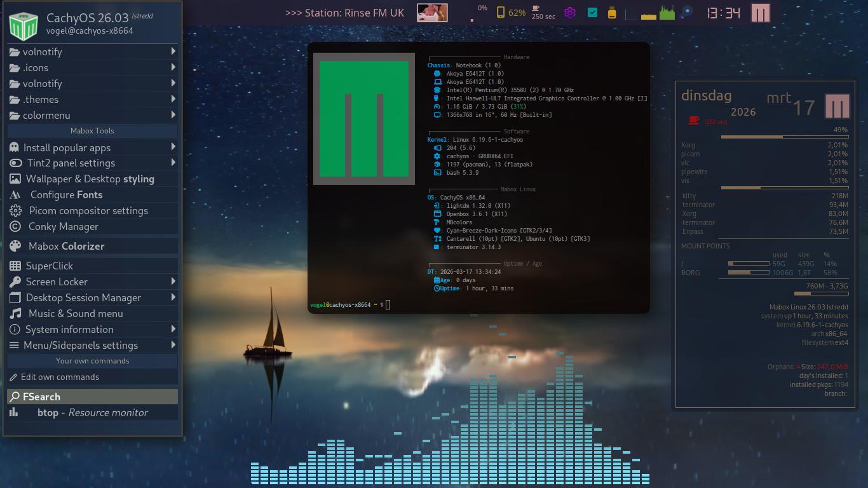This screenshot has width=868, height=488.
Task: Click the clock showing 13:34
Action: pyautogui.click(x=723, y=13)
